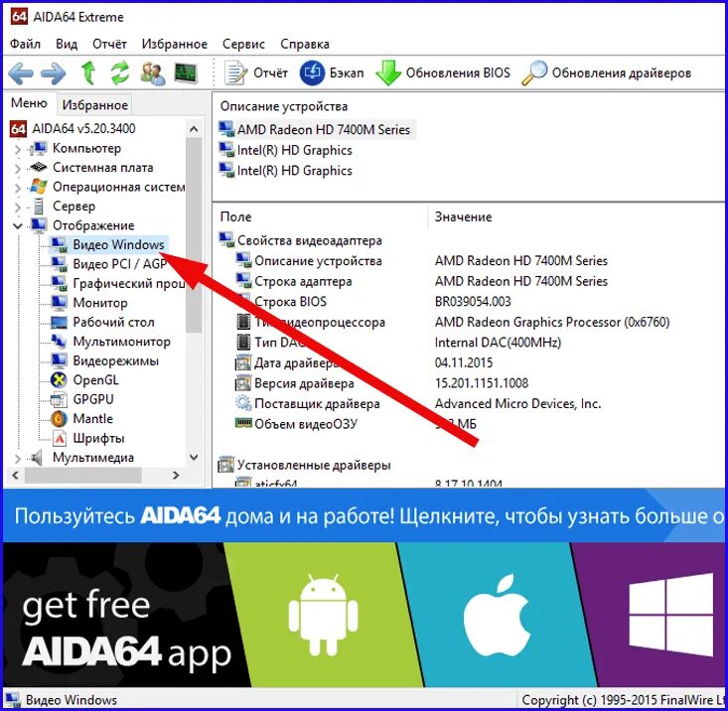Viewport: 728px width, 711px height.
Task: Open the users manage icon in toolbar
Action: pyautogui.click(x=153, y=73)
